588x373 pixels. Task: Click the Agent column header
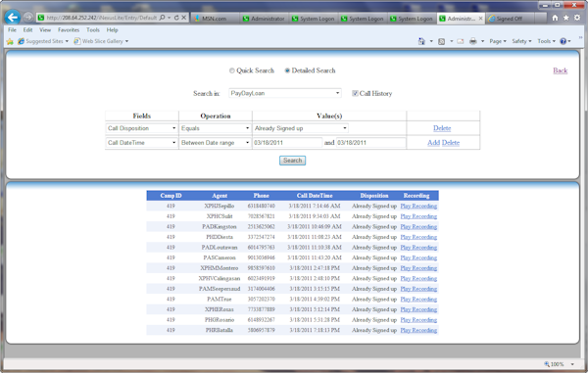click(x=220, y=196)
